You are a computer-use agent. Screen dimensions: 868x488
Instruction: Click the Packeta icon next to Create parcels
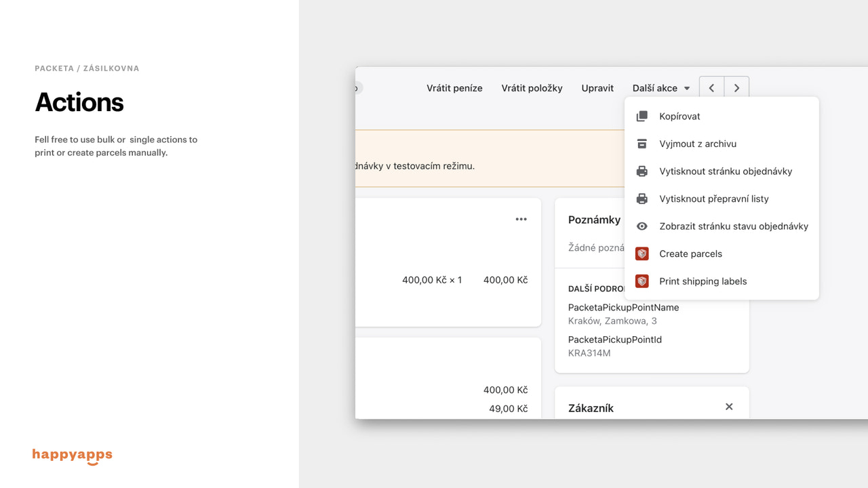pos(642,253)
